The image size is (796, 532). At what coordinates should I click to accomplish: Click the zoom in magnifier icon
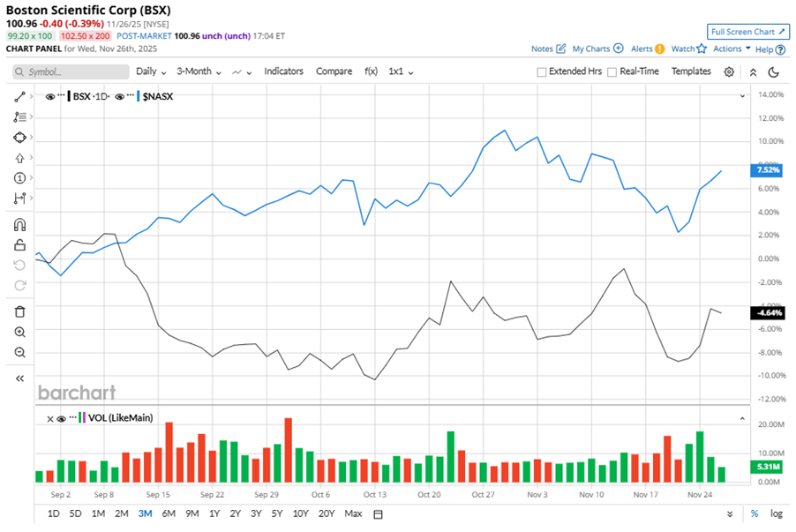click(19, 332)
